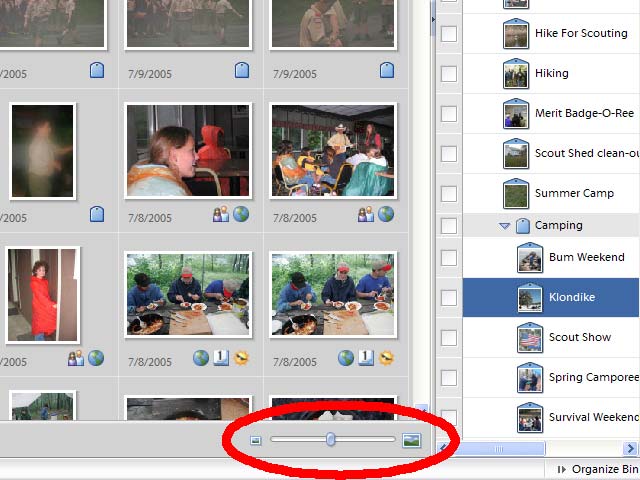The width and height of the screenshot is (640, 480).
Task: Select the Survival Weekend tag label
Action: click(594, 417)
